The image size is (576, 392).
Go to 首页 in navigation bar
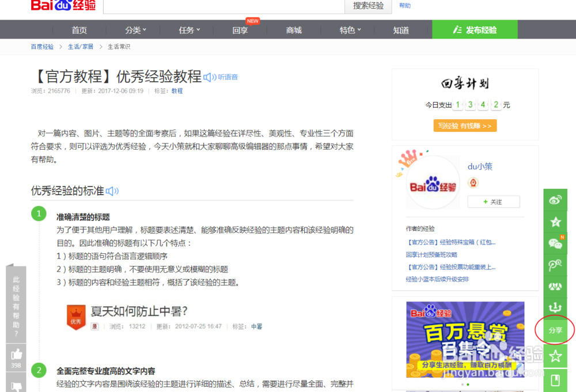point(79,30)
